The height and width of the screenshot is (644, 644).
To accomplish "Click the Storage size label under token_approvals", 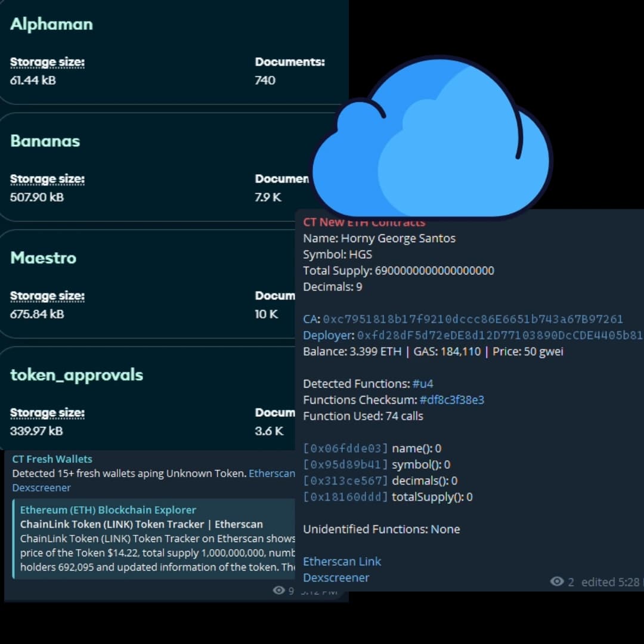I will [47, 413].
